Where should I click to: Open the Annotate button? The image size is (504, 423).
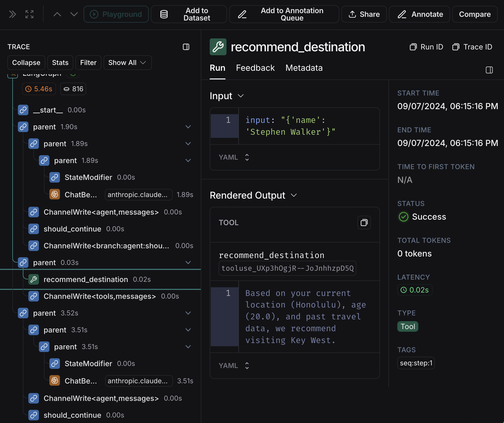[419, 14]
